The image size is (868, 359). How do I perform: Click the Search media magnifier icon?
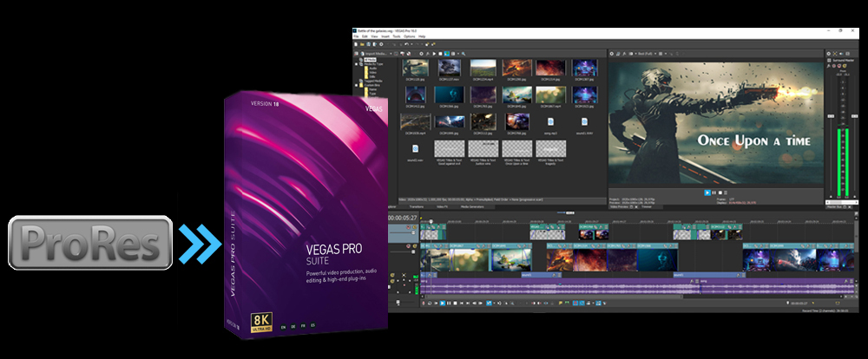[464, 54]
